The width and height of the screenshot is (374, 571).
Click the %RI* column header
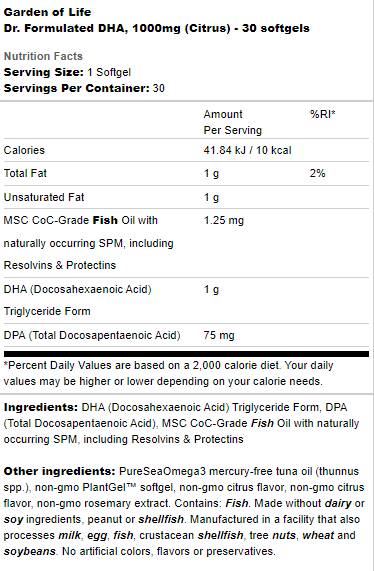[323, 114]
